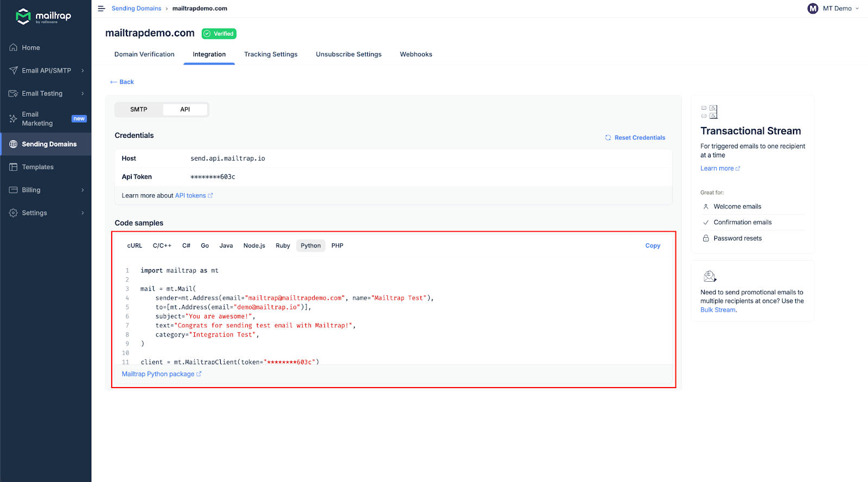Open the MT Demo account dropdown
This screenshot has width=868, height=482.
(x=857, y=9)
